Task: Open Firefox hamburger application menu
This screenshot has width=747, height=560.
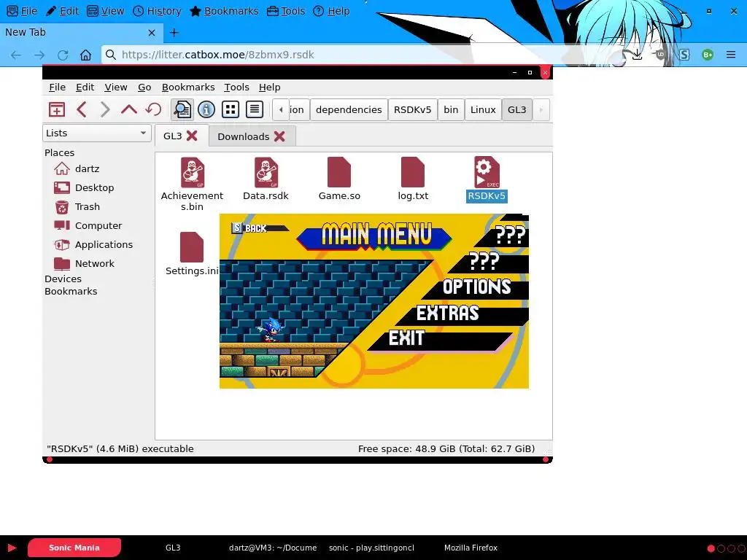Action: tap(731, 55)
